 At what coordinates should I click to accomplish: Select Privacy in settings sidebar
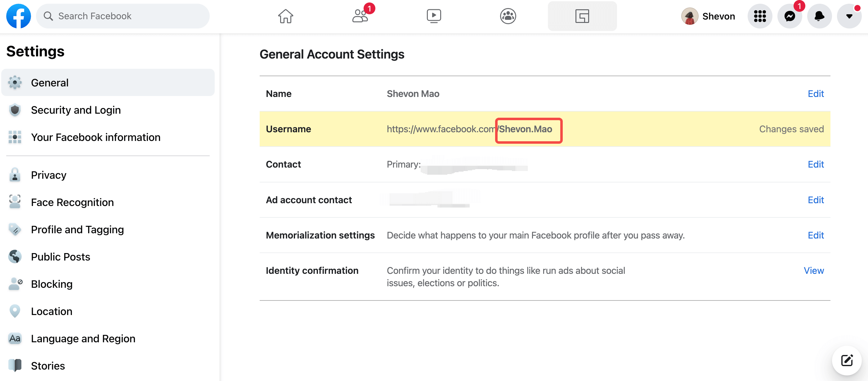tap(48, 175)
